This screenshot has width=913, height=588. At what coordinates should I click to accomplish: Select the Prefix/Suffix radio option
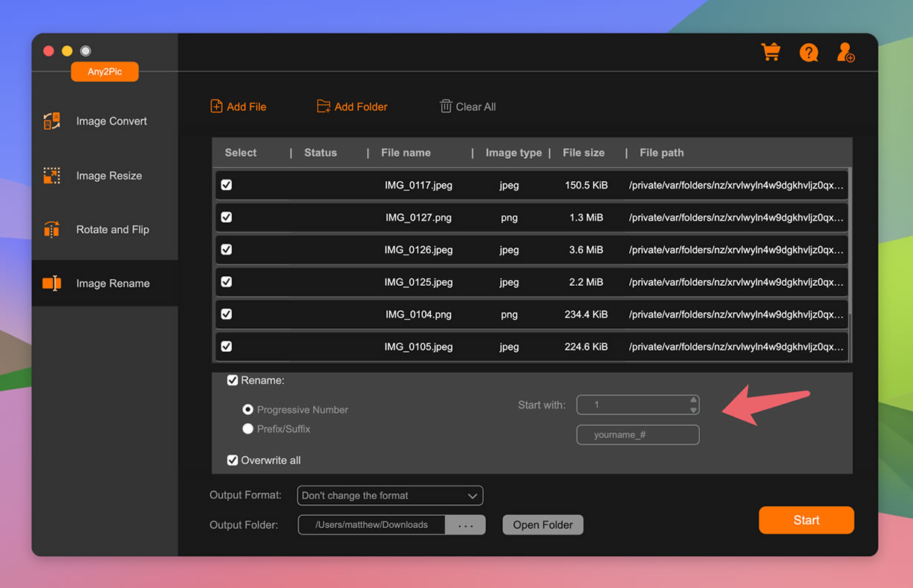(x=248, y=429)
